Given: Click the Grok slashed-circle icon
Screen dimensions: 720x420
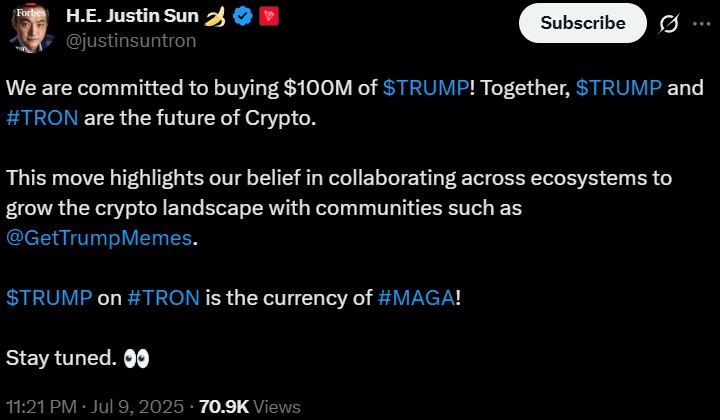Looking at the screenshot, I should pos(669,24).
